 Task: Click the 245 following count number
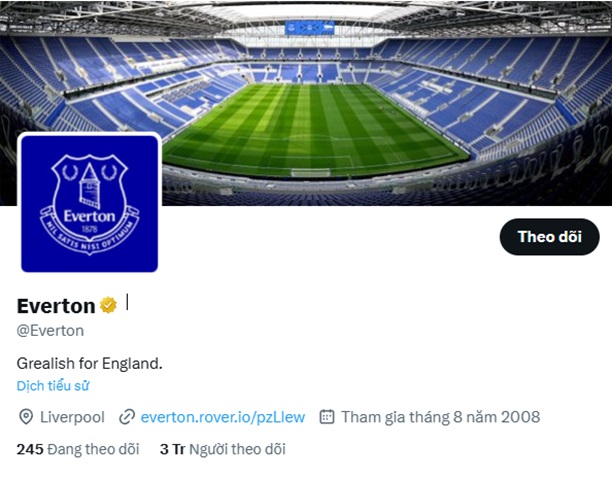(x=30, y=449)
